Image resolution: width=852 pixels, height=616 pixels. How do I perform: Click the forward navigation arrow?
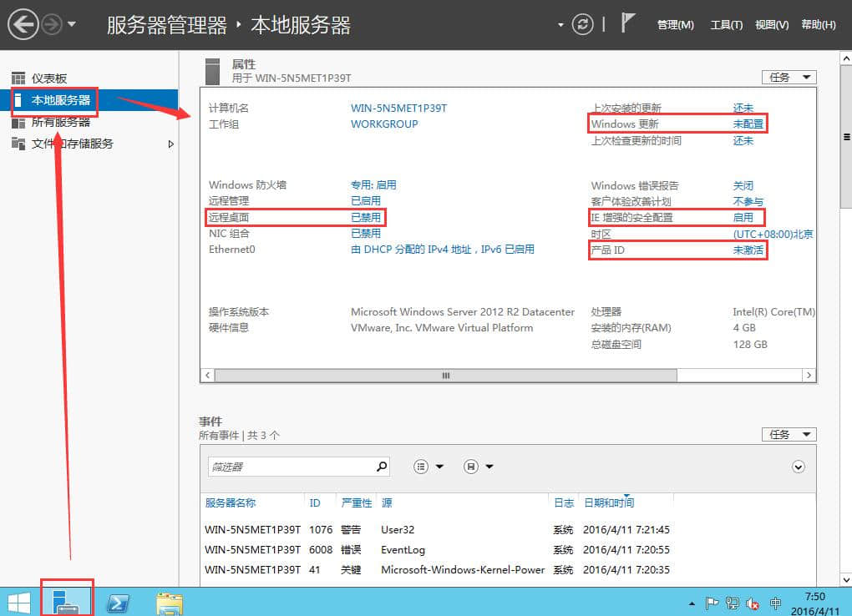tap(52, 24)
